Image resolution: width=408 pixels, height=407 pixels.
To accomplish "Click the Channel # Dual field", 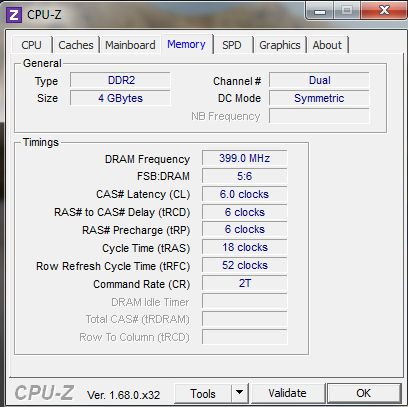I will pyautogui.click(x=319, y=80).
